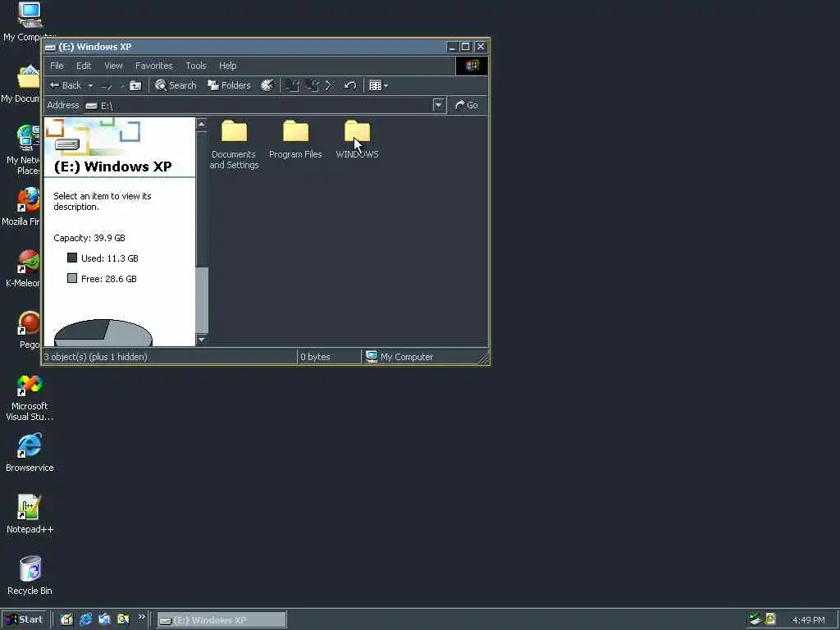Minimize the E: Windows XP window
Screen dimensions: 840x630
pyautogui.click(x=452, y=47)
